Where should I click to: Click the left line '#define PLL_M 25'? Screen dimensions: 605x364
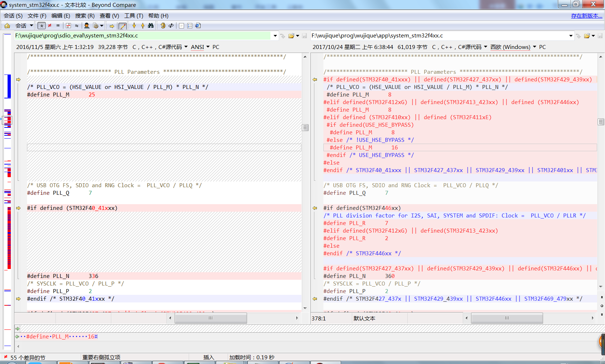164,95
